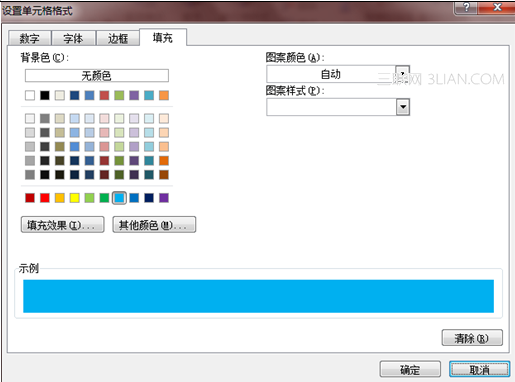Choose the cream swatch in top theme row
Image resolution: width=515 pixels, height=382 pixels.
(x=60, y=95)
